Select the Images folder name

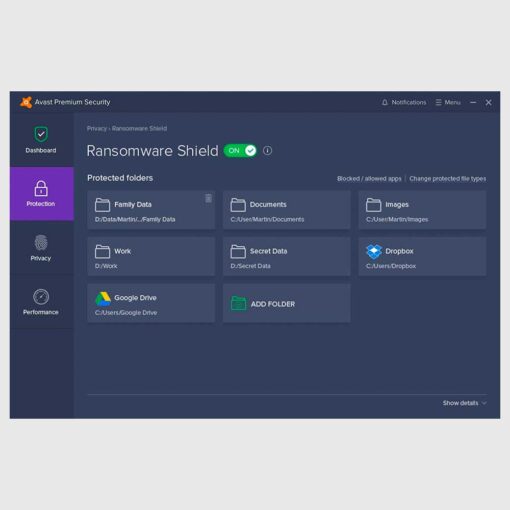(x=397, y=205)
